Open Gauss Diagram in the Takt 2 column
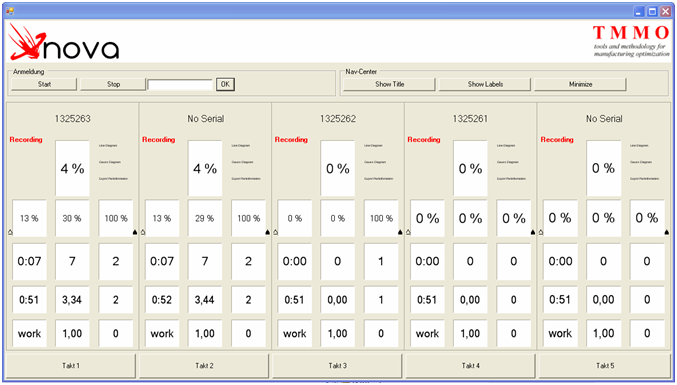The image size is (677, 385). click(242, 162)
